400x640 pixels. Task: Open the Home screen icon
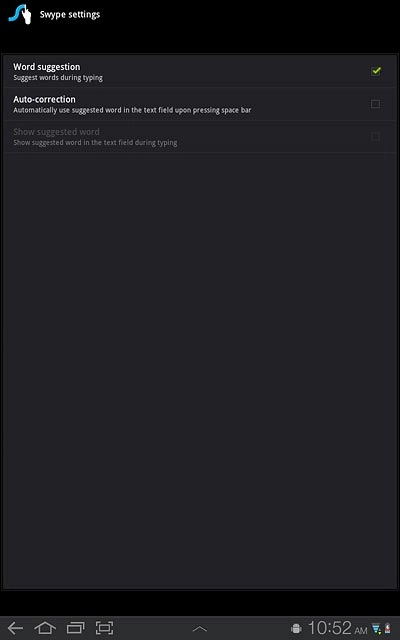(45, 628)
